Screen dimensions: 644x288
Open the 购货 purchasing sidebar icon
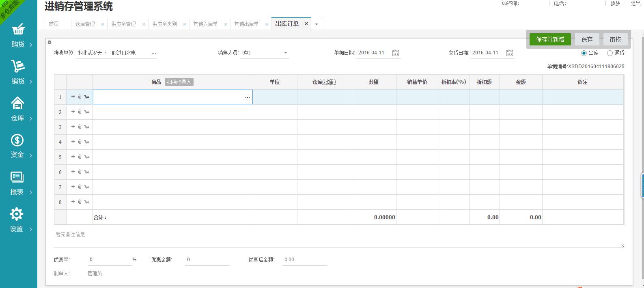(x=18, y=30)
